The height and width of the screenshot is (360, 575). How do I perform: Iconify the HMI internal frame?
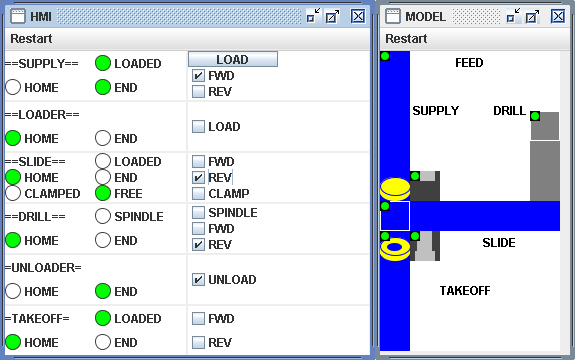(x=313, y=16)
